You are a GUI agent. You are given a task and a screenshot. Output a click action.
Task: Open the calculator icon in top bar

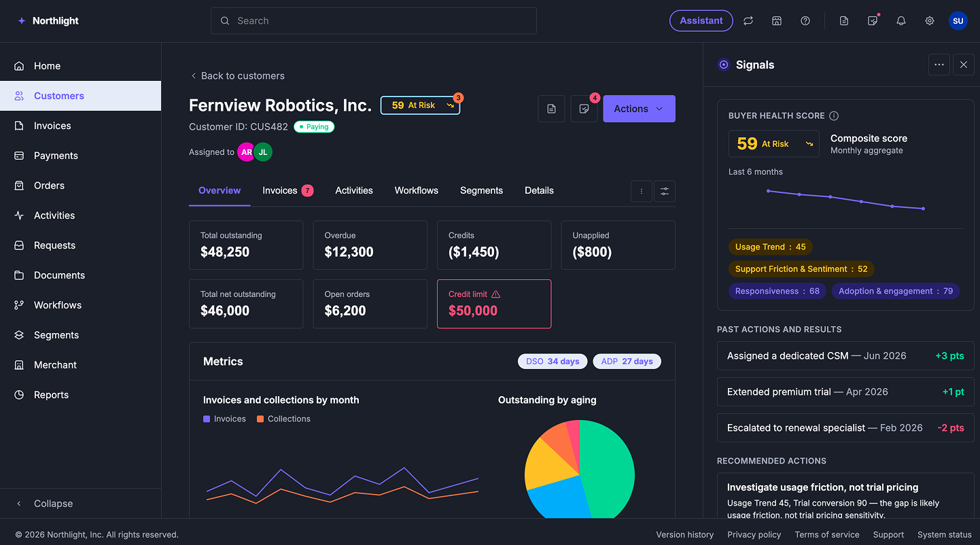[x=777, y=21]
